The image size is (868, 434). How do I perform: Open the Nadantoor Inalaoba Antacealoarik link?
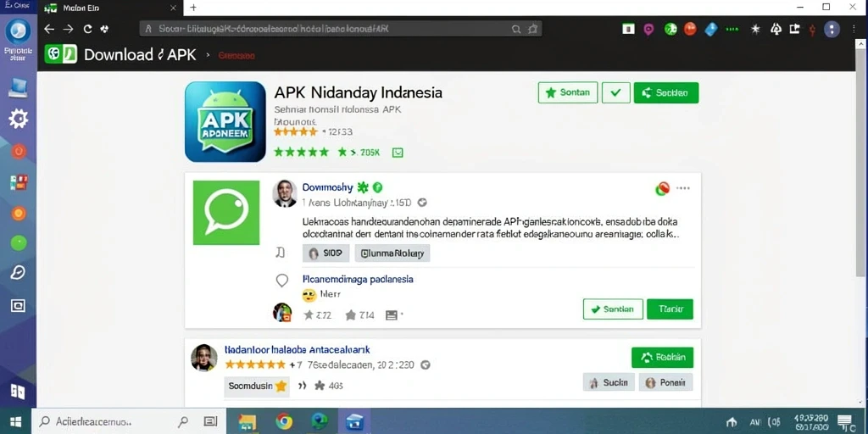click(x=298, y=350)
